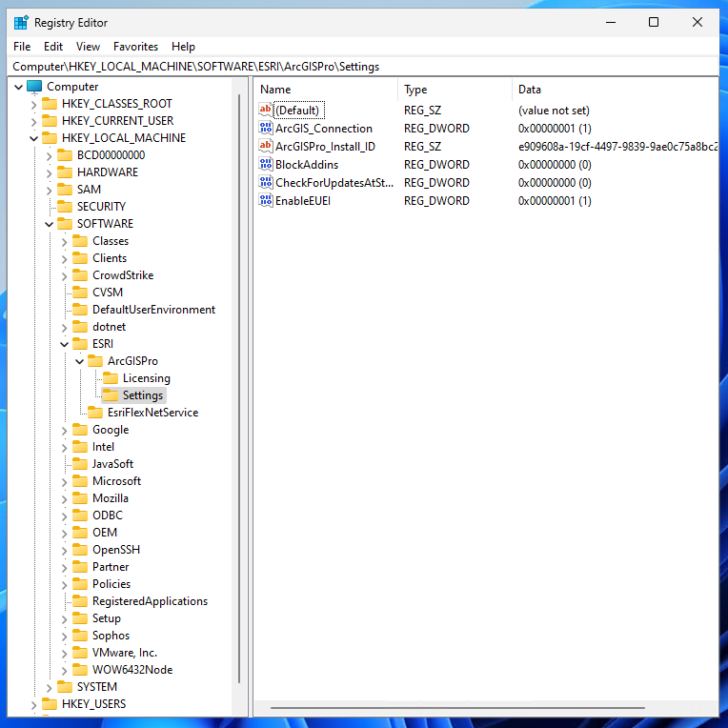Click the folder icon beside Licensing

coord(111,378)
